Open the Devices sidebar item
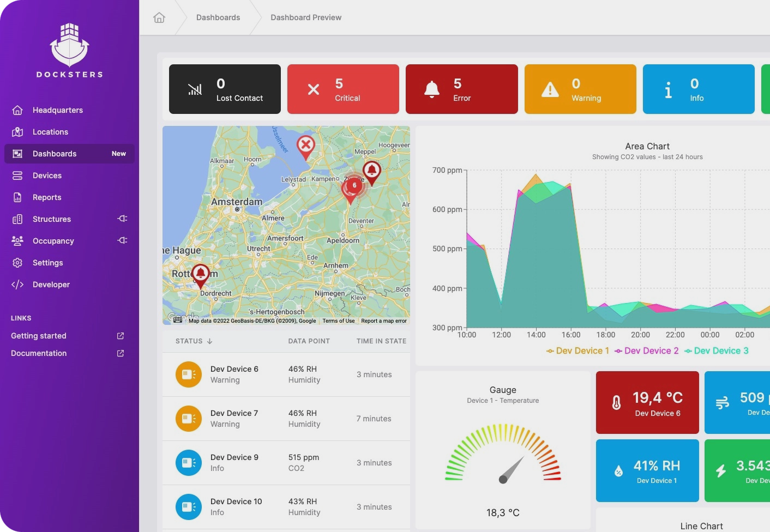This screenshot has width=770, height=532. tap(47, 176)
